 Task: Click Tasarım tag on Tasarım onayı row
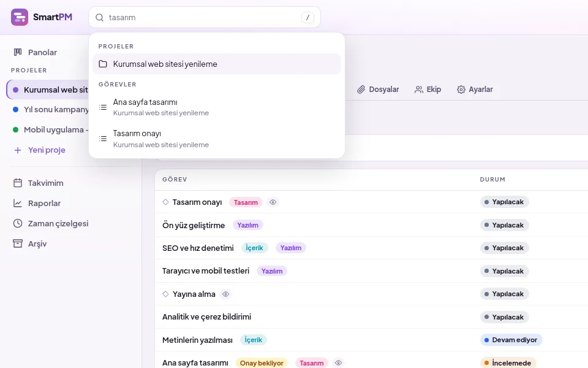coord(246,202)
